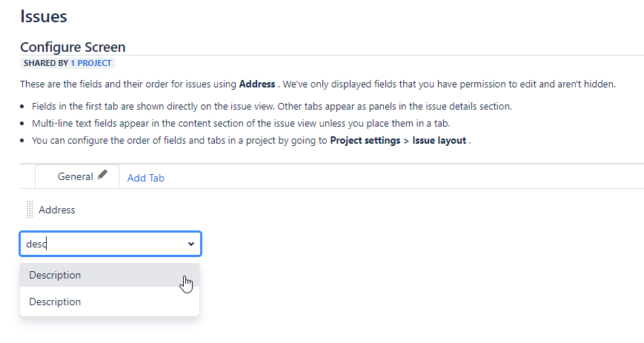This screenshot has width=644, height=343.
Task: Open the 1 PROJECT shared link
Action: [x=90, y=63]
